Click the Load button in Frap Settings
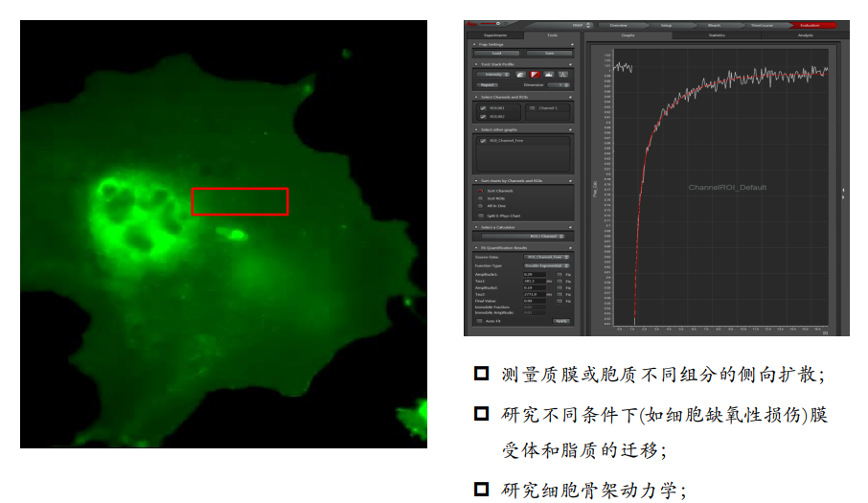Screen dimensions: 868x503 pos(496,53)
